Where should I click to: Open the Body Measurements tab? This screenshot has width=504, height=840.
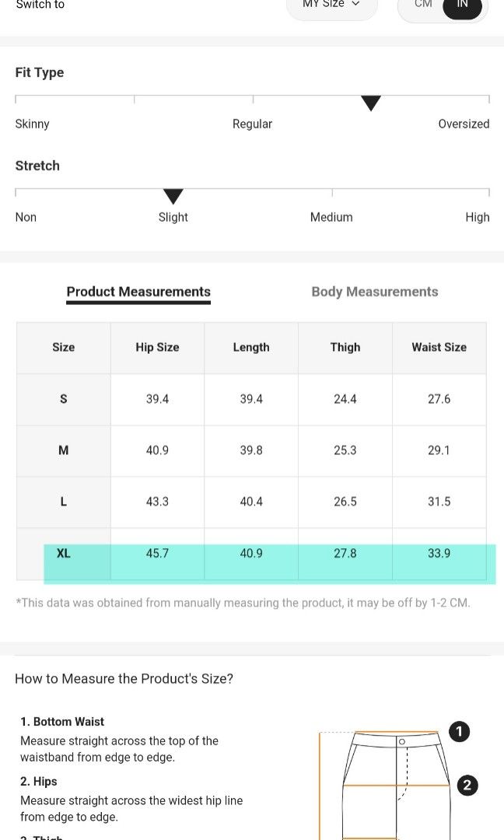(375, 292)
